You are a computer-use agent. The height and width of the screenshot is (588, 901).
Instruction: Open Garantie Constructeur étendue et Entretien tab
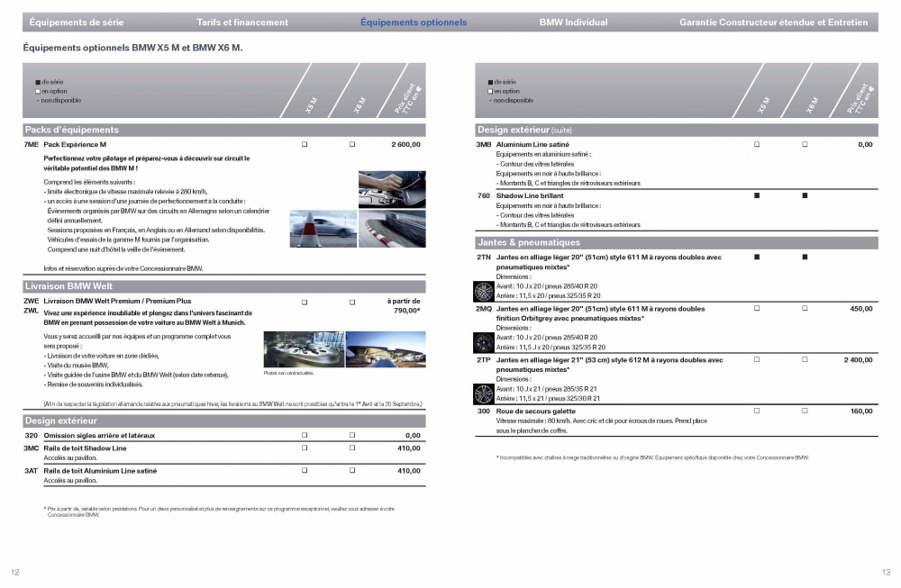click(773, 23)
